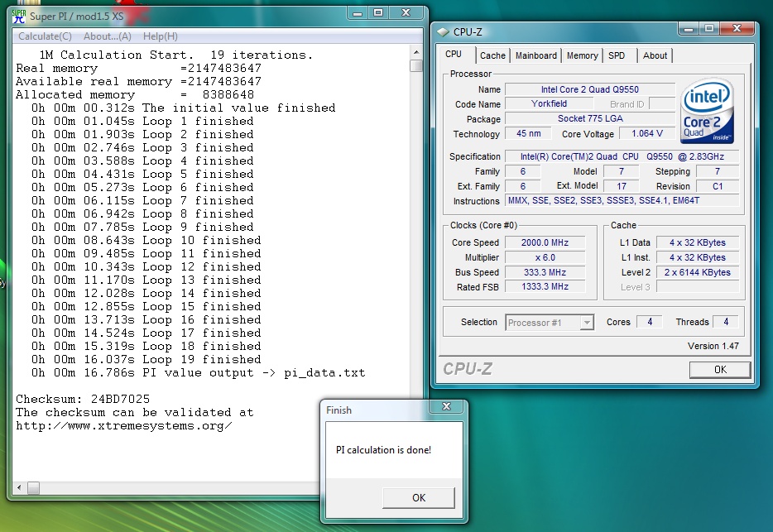773x532 pixels.
Task: Open the Memory tab in CPU-Z
Action: [x=582, y=55]
